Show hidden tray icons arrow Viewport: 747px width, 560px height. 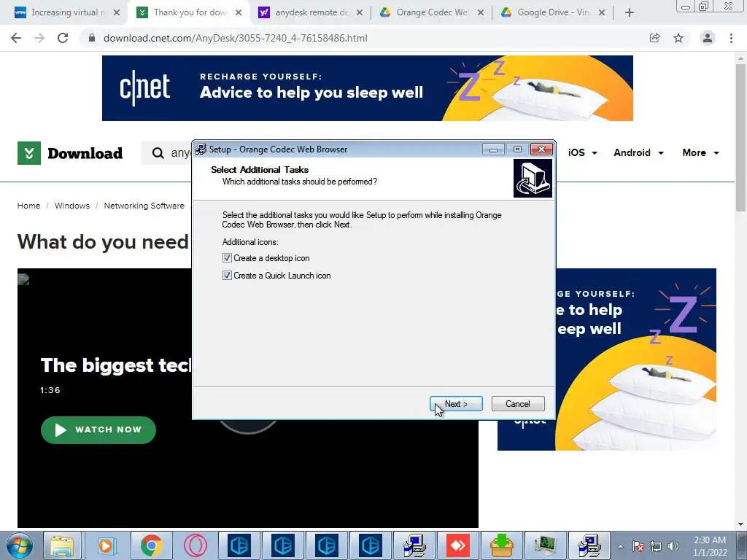[620, 546]
